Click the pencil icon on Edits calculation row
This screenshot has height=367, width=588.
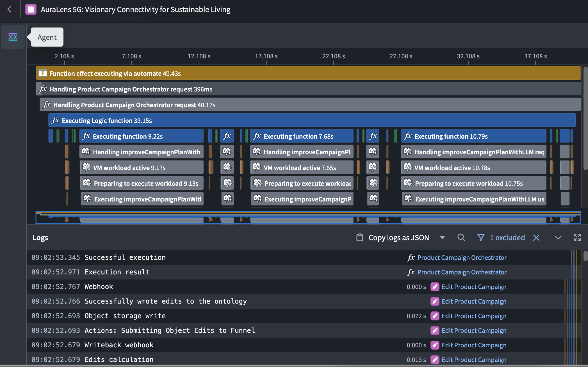click(x=435, y=360)
